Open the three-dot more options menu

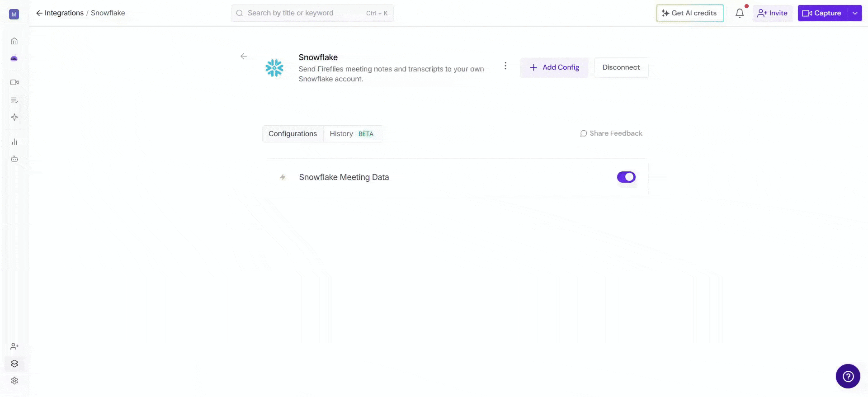click(x=505, y=66)
